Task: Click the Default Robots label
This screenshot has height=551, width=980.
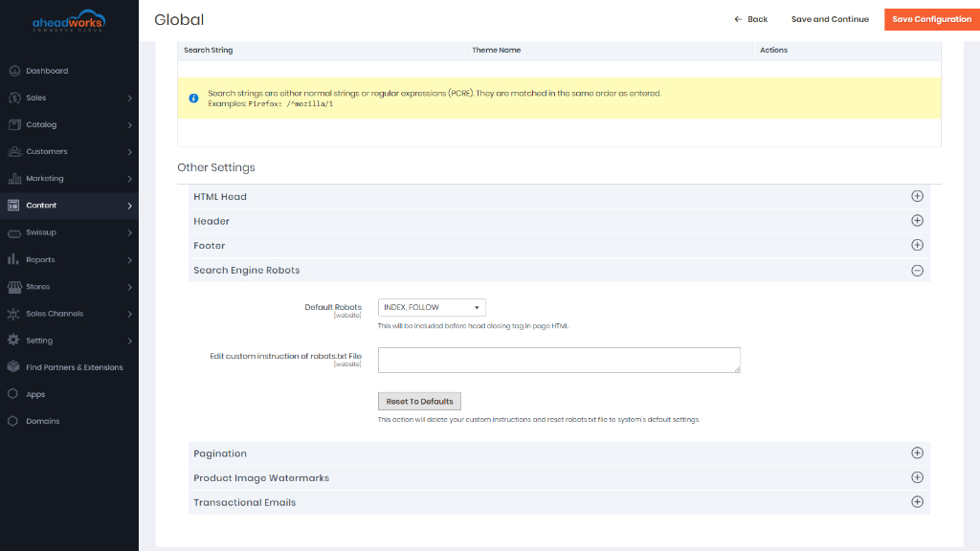Action: pos(333,307)
